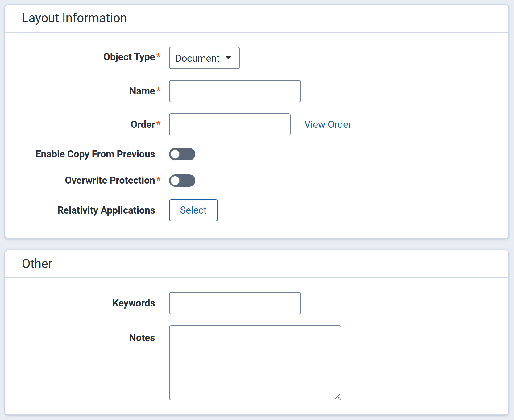Click Select button for Relativity Applications
Screen dimensions: 514x420
(193, 210)
